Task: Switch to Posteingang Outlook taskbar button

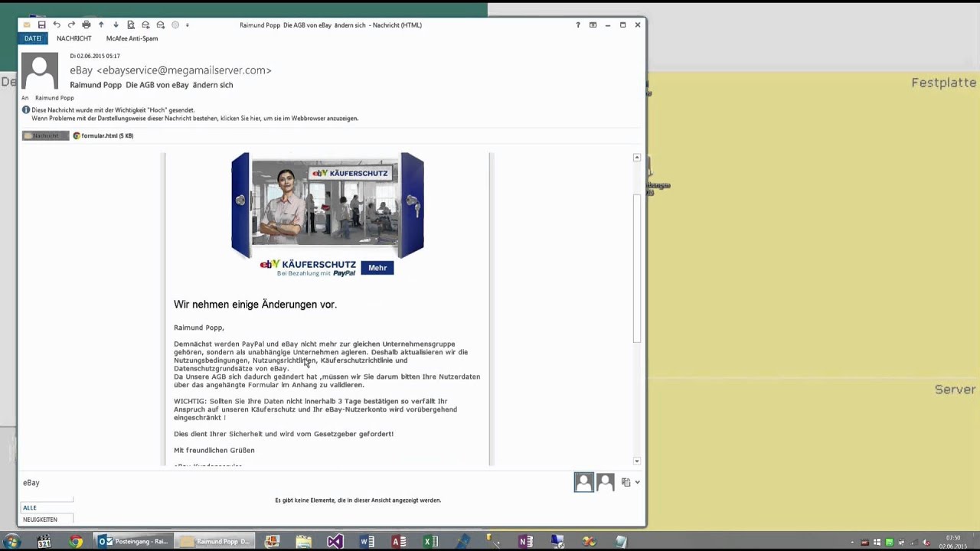Action: coord(133,542)
